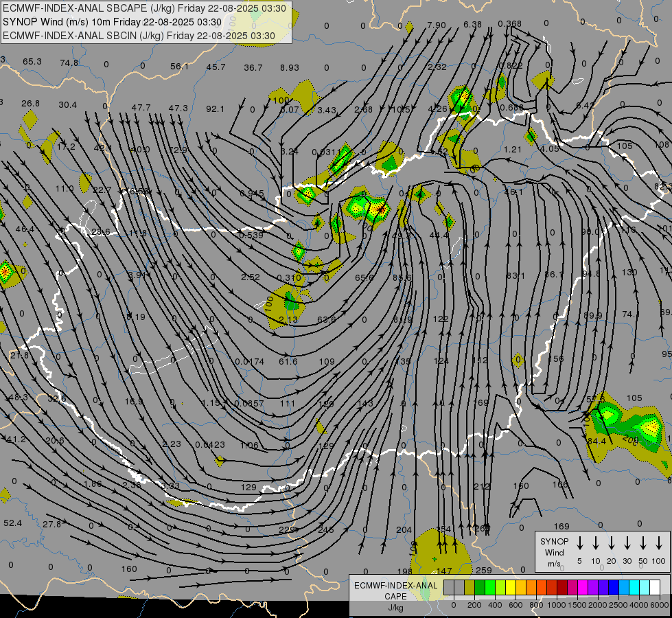Pick the olive CAPE legend swatch
672x618 pixels.
tap(470, 587)
